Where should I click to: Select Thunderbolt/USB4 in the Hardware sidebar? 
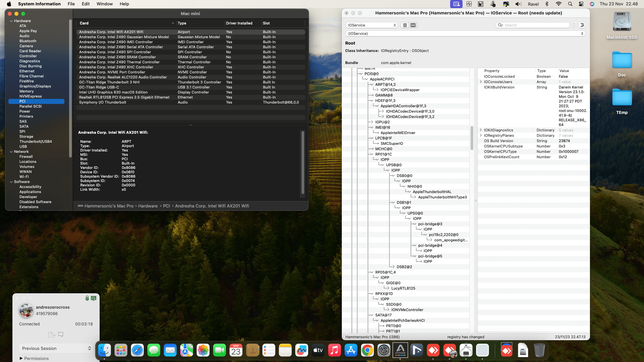tap(36, 141)
